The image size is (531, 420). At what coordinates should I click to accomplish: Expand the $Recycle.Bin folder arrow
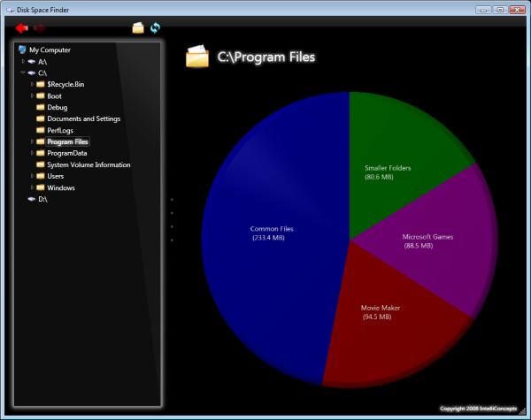click(x=33, y=85)
